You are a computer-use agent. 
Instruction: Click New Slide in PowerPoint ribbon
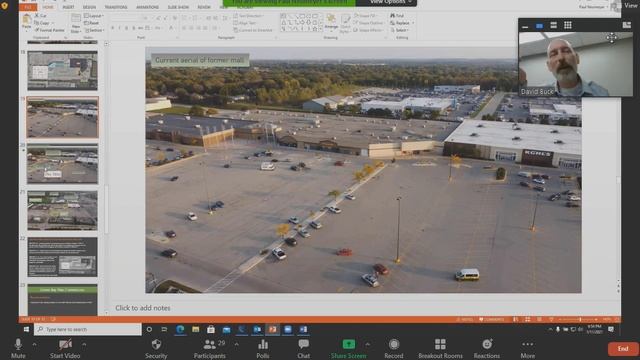(76, 23)
